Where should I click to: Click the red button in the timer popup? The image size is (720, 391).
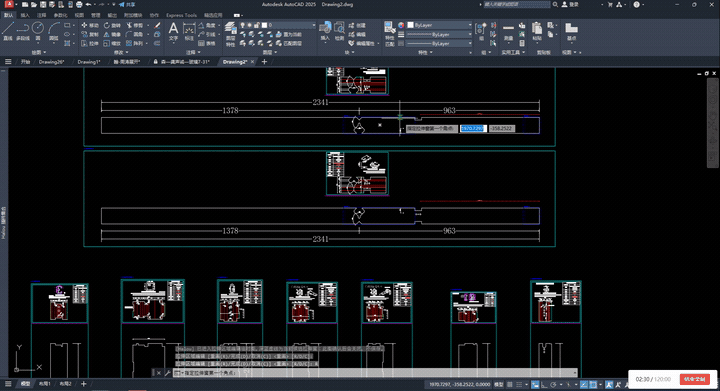[x=694, y=379]
